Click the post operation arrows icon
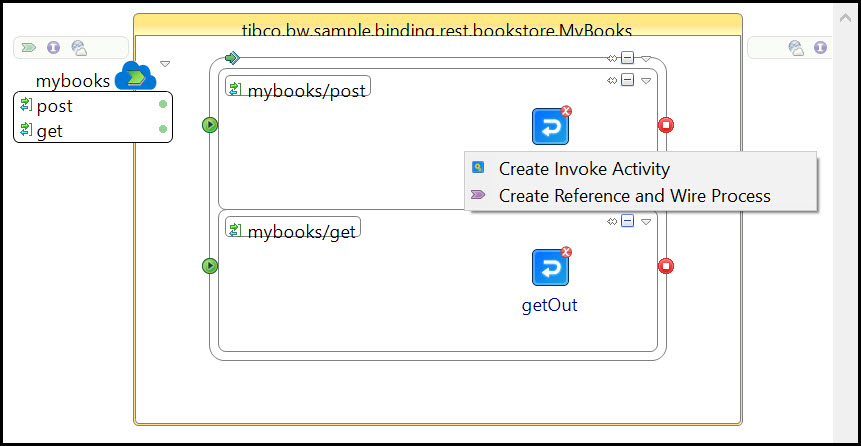 [x=26, y=104]
